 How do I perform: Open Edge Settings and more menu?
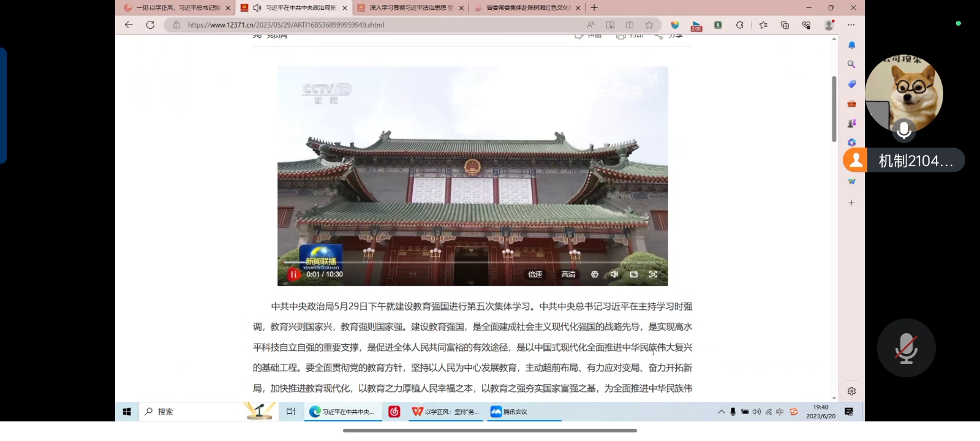pyautogui.click(x=851, y=25)
